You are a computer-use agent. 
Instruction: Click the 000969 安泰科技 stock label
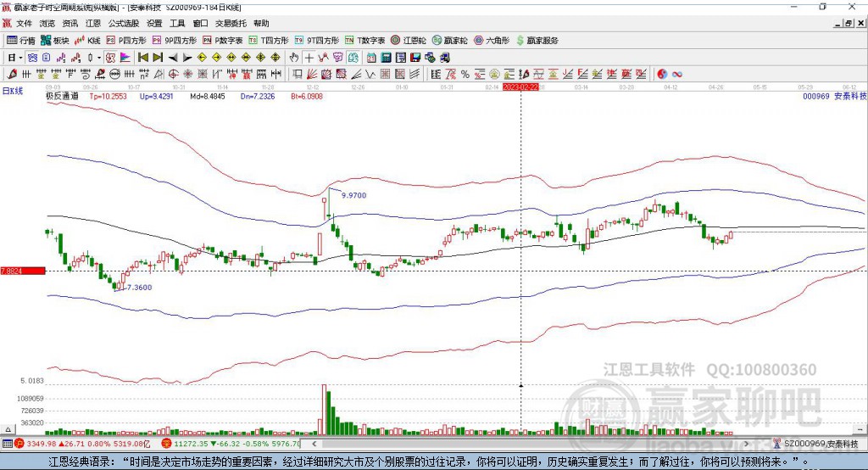pos(835,96)
